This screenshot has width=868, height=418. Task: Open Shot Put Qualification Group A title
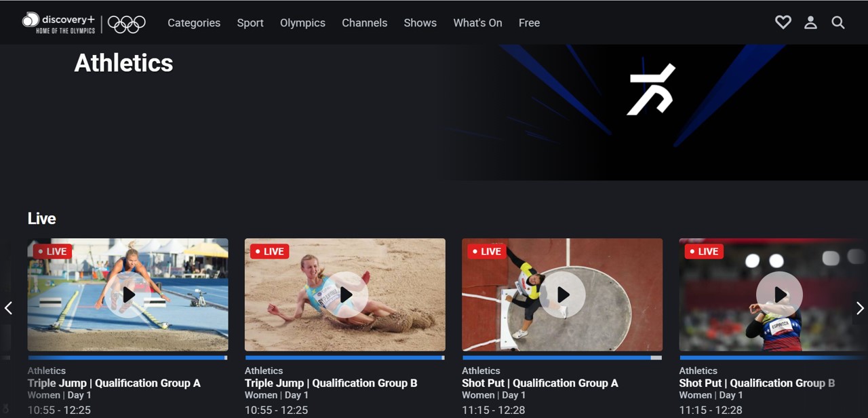[x=540, y=383]
